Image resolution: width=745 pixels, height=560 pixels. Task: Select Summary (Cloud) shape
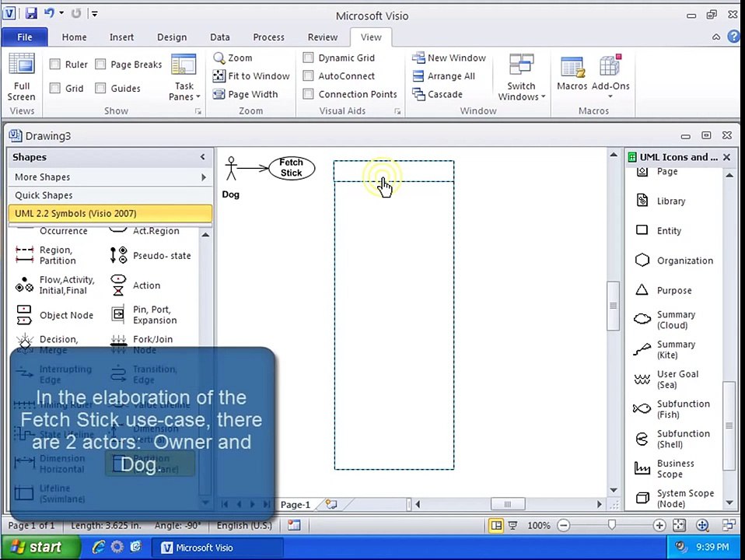coord(665,320)
